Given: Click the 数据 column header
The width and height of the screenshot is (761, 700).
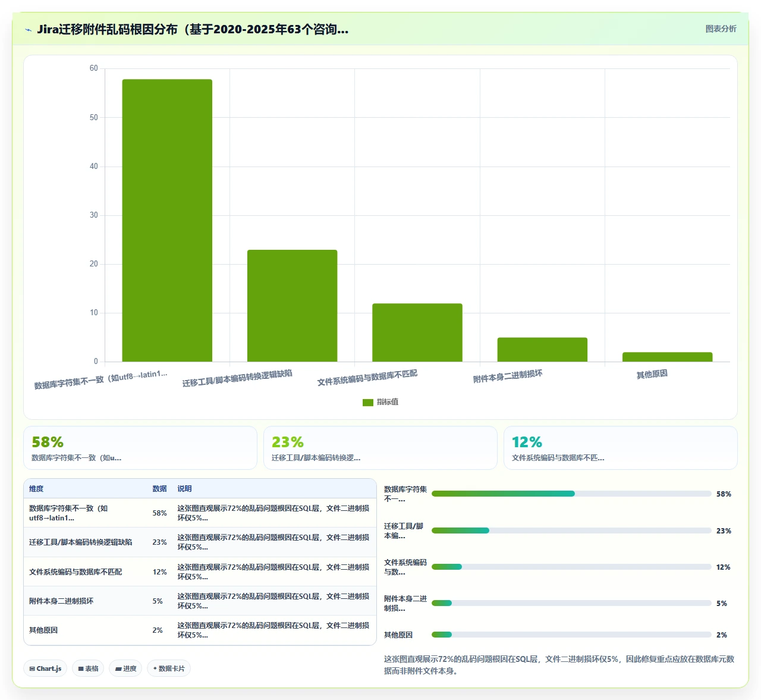Looking at the screenshot, I should (x=159, y=489).
